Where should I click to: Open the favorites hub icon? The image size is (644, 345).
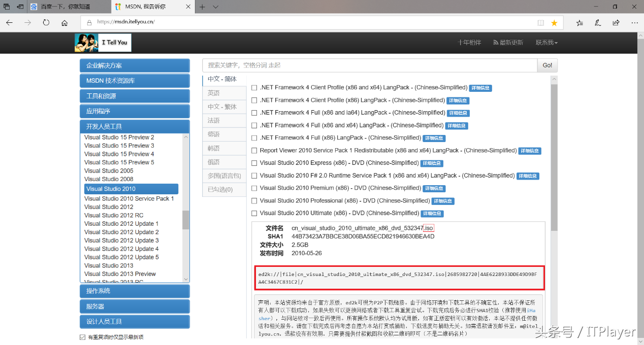click(x=579, y=23)
